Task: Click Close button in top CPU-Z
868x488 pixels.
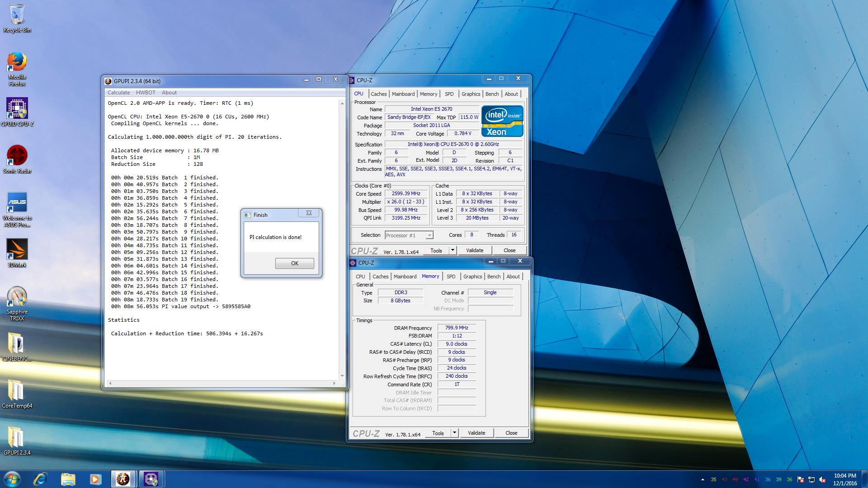Action: click(x=509, y=251)
